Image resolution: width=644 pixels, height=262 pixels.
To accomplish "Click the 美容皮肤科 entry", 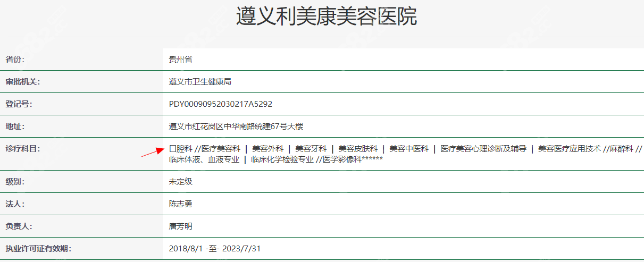I will [x=358, y=149].
